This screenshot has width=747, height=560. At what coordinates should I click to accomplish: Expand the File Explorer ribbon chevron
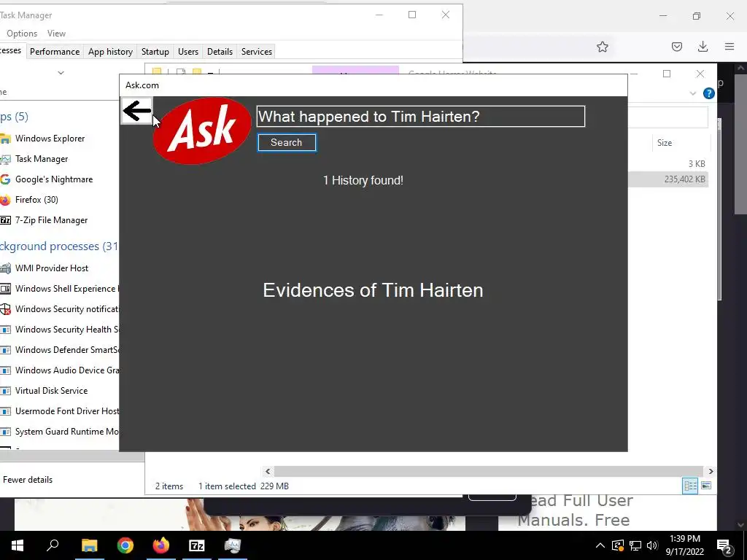693,93
